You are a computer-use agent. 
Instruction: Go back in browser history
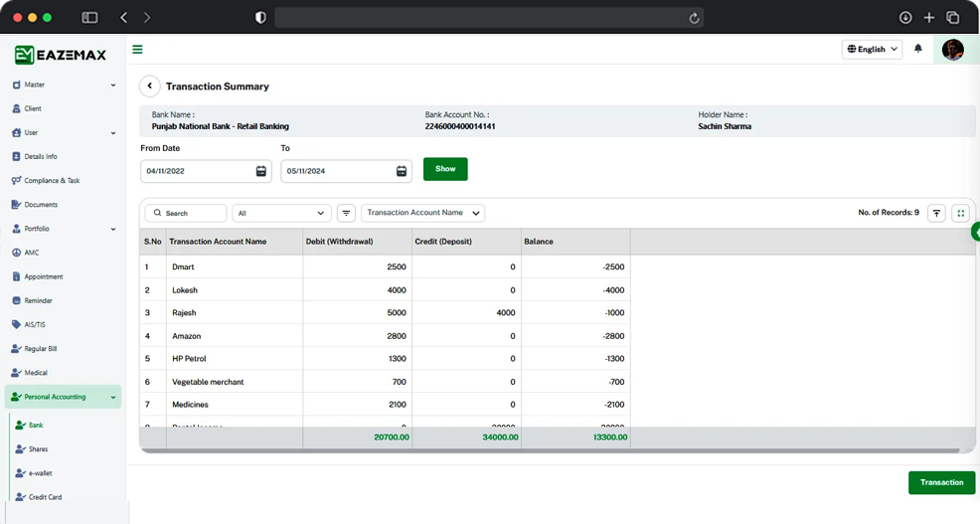pos(124,18)
